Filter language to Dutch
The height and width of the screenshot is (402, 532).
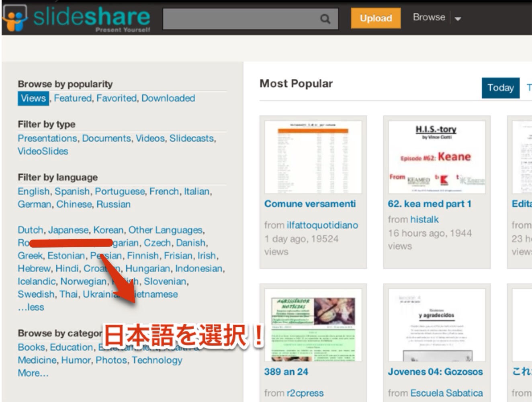pos(31,230)
